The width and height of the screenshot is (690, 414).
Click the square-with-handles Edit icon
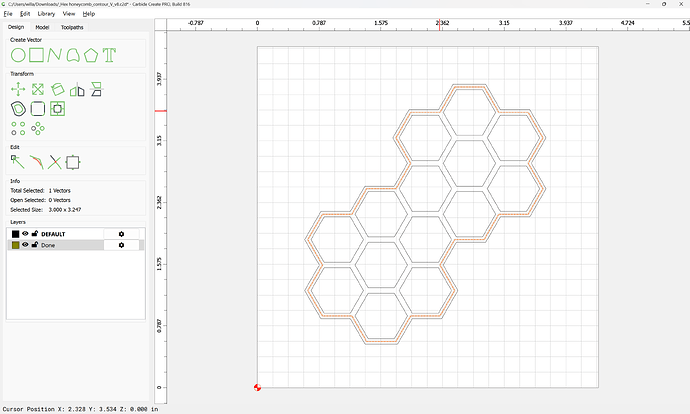click(x=73, y=162)
